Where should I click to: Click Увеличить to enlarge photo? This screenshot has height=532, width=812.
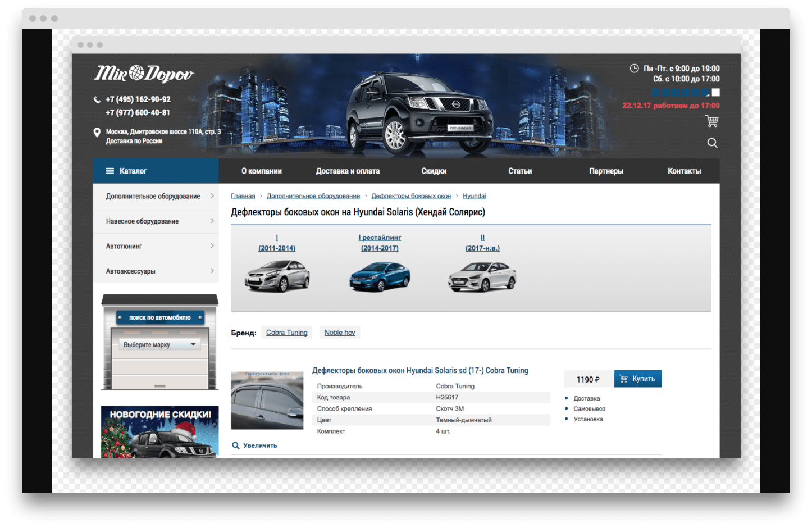tap(260, 445)
